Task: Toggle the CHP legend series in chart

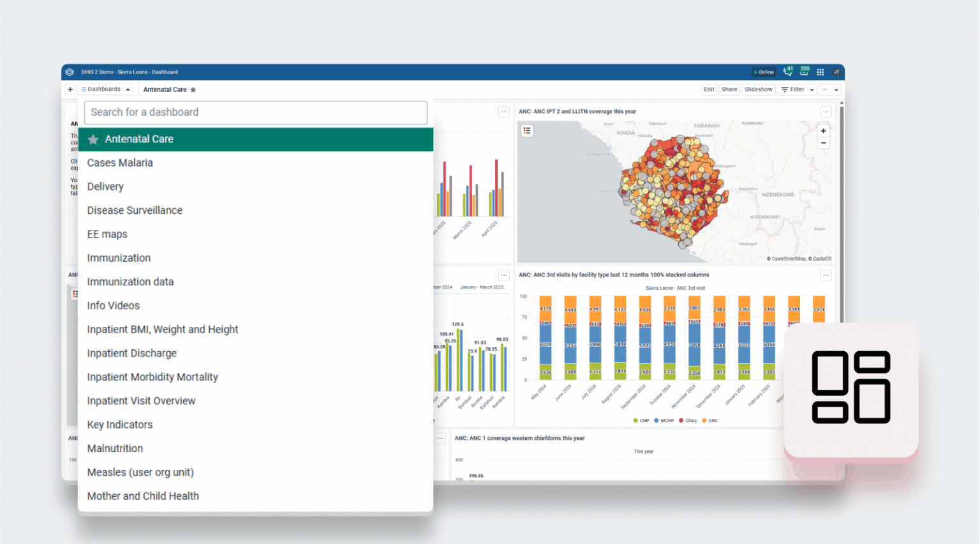Action: pos(641,421)
